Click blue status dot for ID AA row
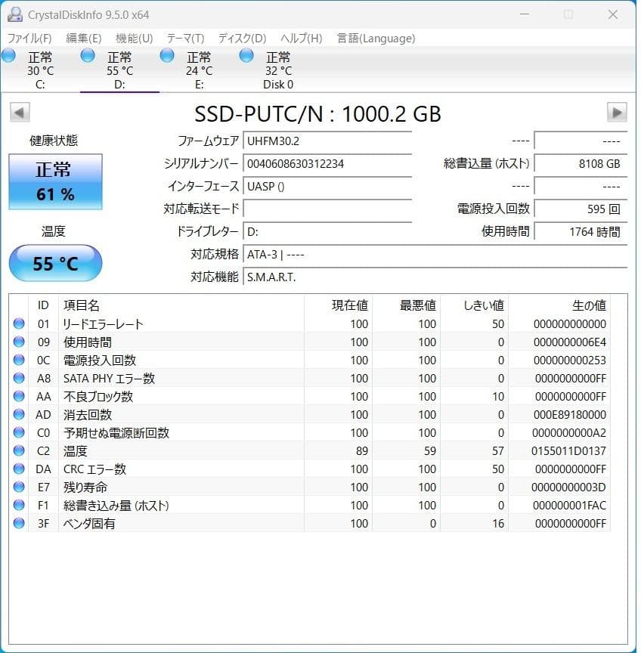Screen dimensions: 644x653 pyautogui.click(x=19, y=395)
